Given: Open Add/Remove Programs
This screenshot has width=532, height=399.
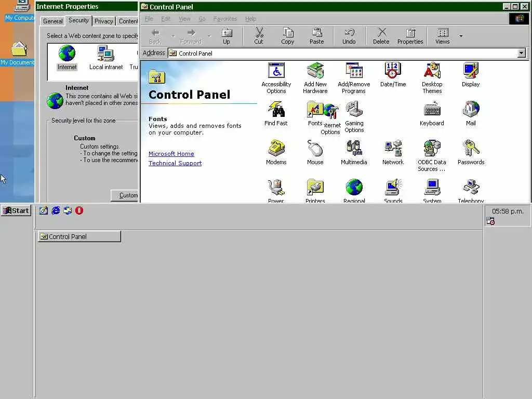Looking at the screenshot, I should pyautogui.click(x=354, y=78).
